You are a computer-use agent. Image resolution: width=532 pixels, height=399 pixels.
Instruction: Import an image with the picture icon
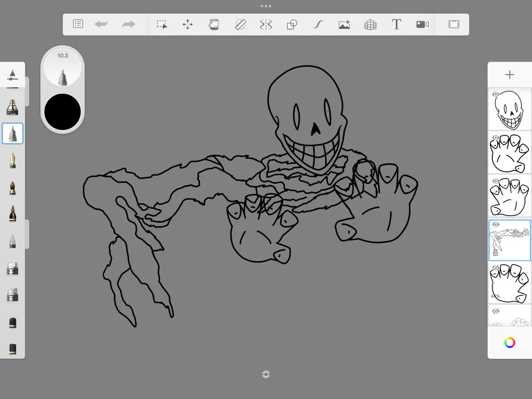coord(344,24)
